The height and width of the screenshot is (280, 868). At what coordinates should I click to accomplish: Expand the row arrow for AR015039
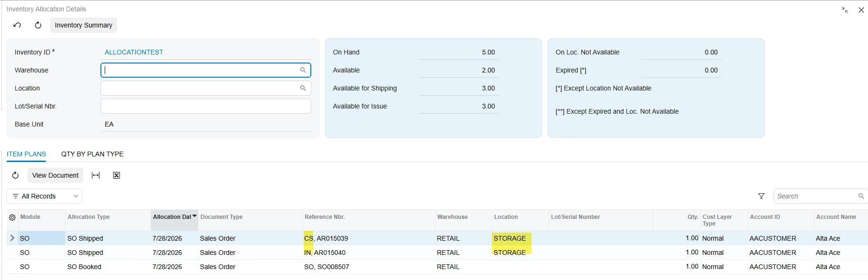pos(12,238)
